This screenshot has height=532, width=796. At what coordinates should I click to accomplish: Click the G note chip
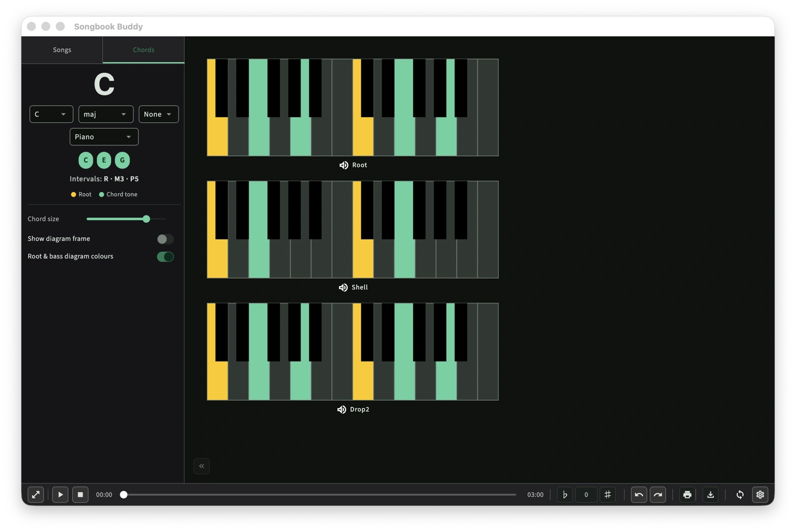(122, 160)
